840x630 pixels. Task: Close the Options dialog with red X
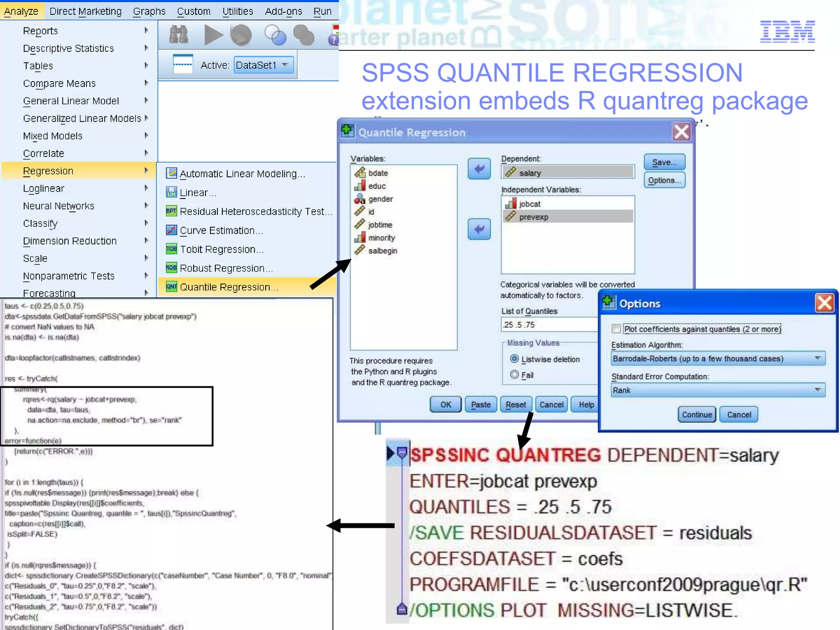(825, 303)
